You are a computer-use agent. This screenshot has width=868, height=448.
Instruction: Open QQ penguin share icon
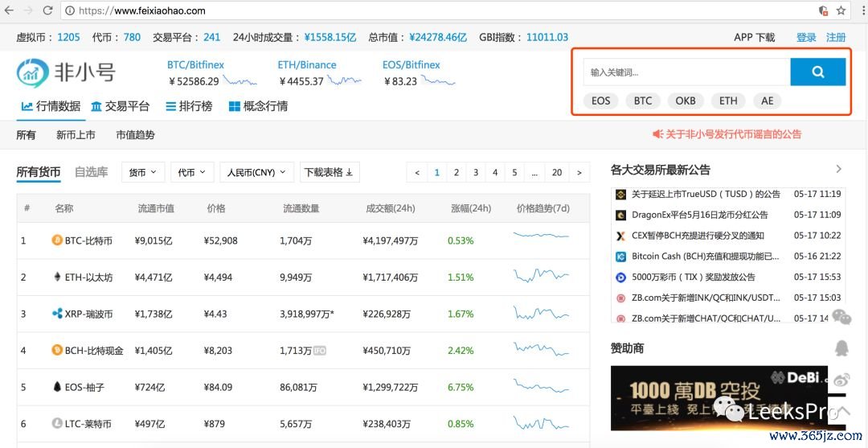[x=842, y=347]
